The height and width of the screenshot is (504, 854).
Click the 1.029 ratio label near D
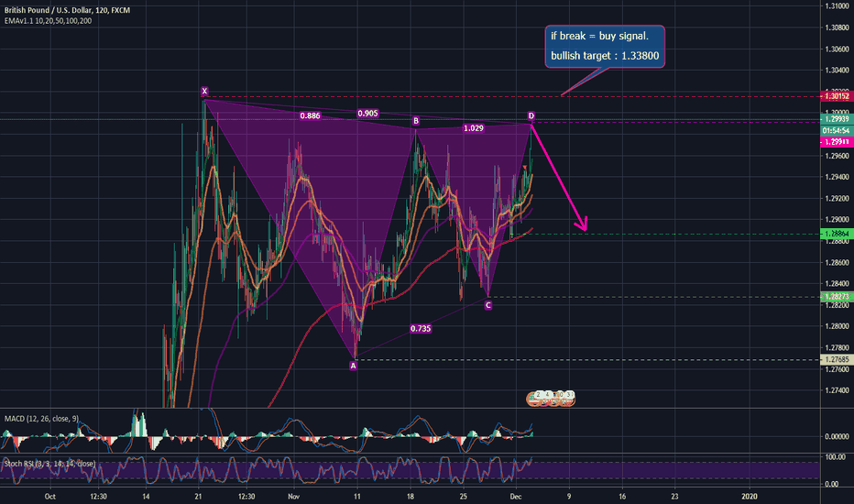click(x=473, y=129)
